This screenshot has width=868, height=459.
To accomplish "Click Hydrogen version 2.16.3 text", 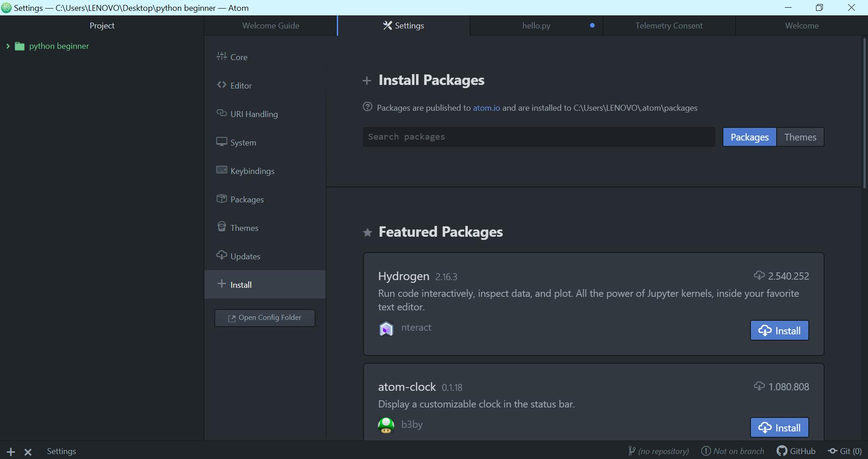I will click(446, 277).
